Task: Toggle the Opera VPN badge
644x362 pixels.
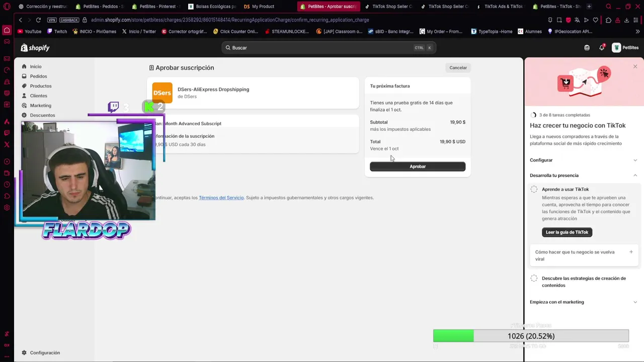Action: tap(51, 20)
